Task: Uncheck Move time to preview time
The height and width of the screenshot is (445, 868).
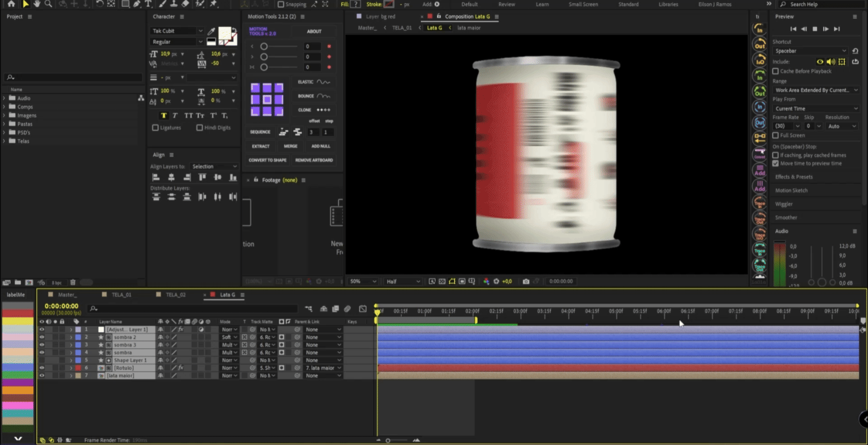Action: point(776,164)
